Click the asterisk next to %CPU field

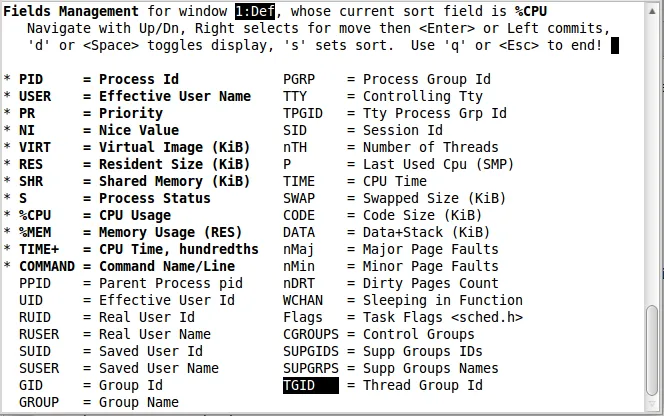pyautogui.click(x=8, y=216)
